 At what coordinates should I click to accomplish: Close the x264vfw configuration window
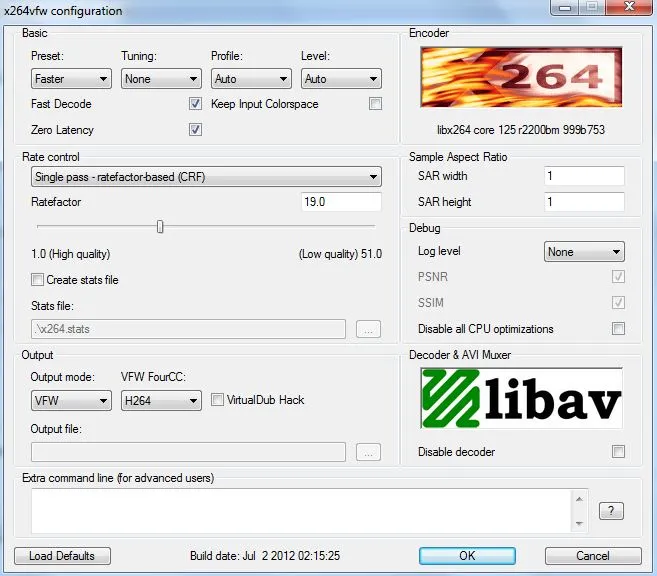click(629, 7)
